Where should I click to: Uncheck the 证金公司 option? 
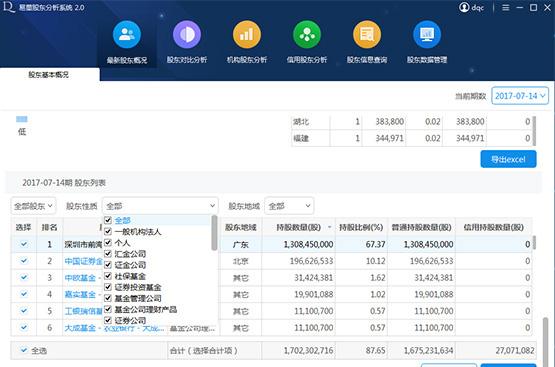108,265
